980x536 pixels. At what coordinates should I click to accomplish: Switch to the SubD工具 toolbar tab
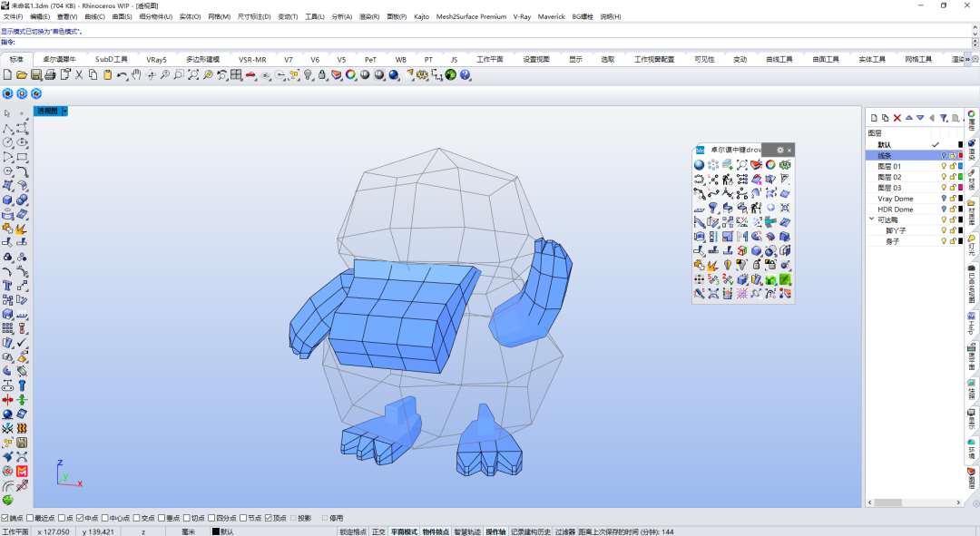[x=112, y=59]
